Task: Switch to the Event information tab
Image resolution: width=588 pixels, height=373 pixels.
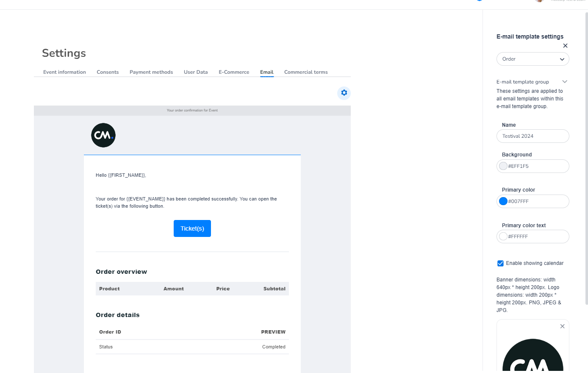Action: coord(64,72)
